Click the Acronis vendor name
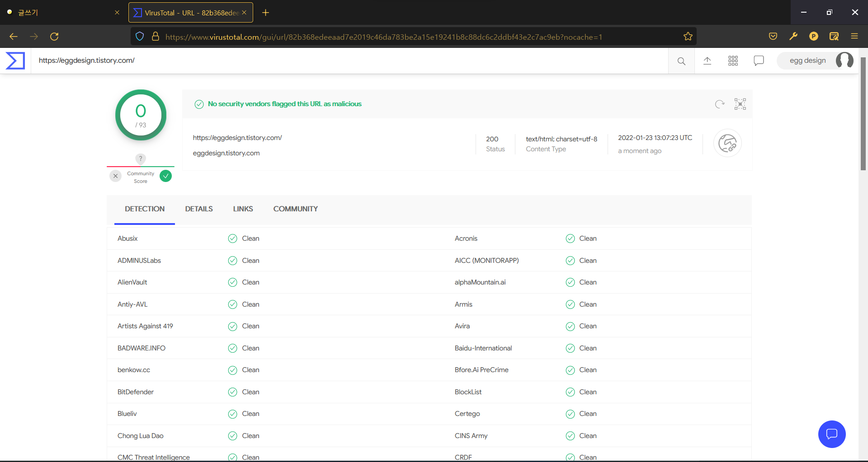 coord(466,238)
